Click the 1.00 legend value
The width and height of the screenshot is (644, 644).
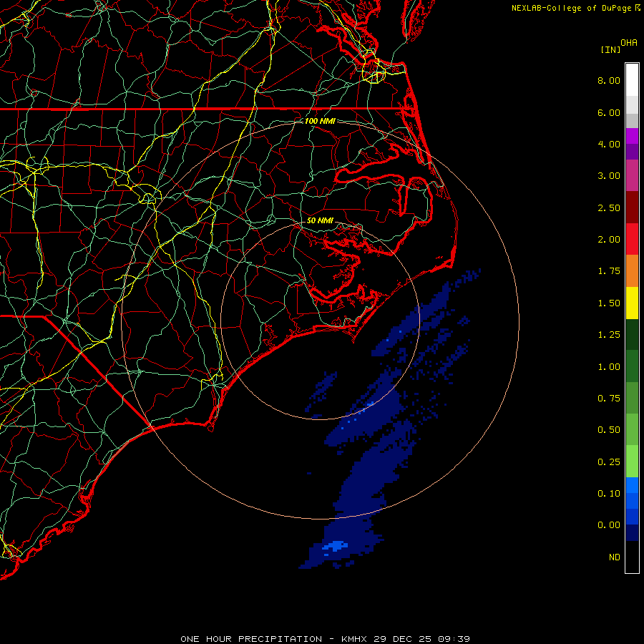click(609, 367)
